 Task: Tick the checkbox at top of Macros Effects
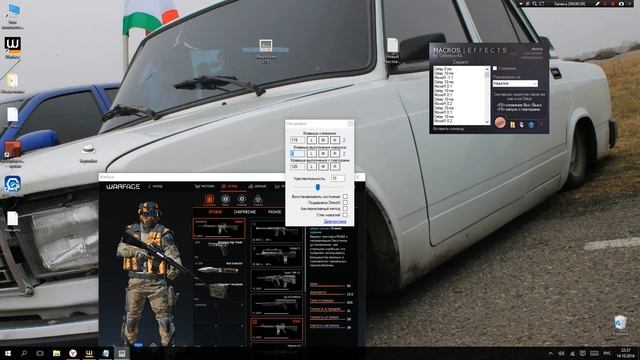(x=495, y=68)
